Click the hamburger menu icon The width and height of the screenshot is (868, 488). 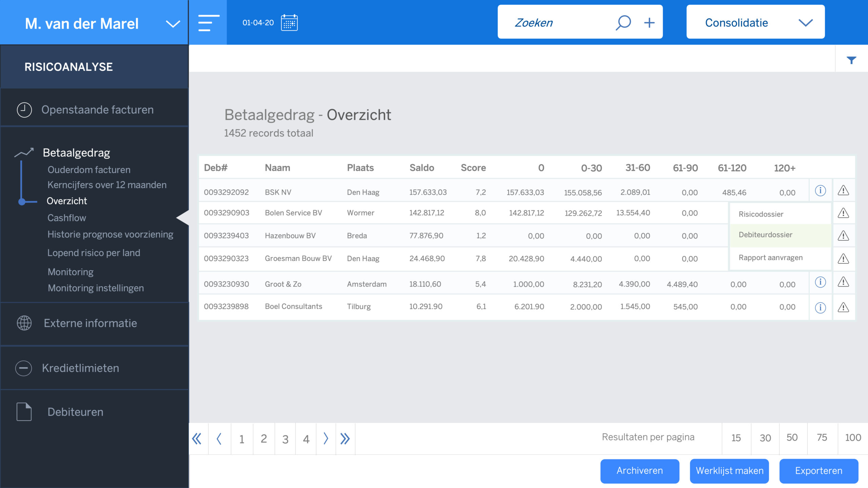tap(208, 23)
